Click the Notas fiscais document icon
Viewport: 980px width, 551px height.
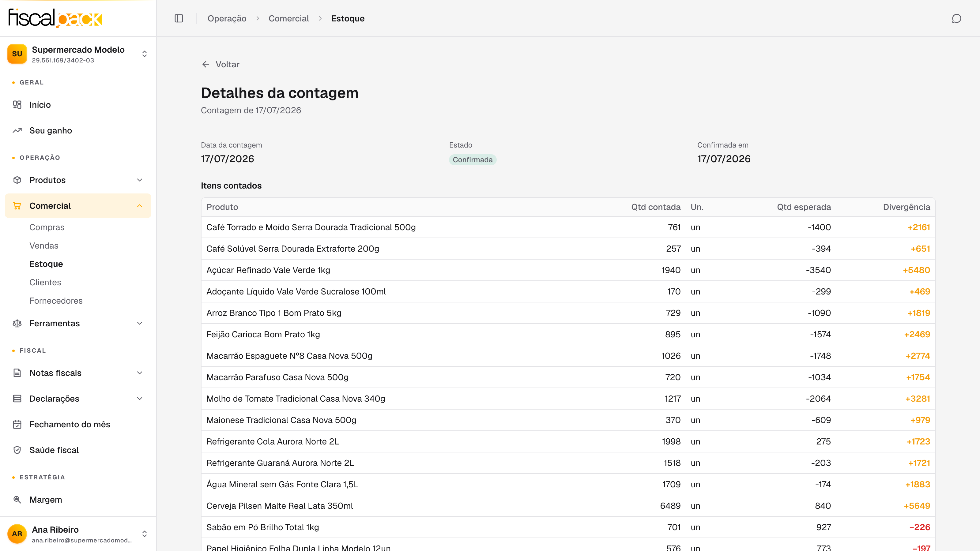click(17, 373)
